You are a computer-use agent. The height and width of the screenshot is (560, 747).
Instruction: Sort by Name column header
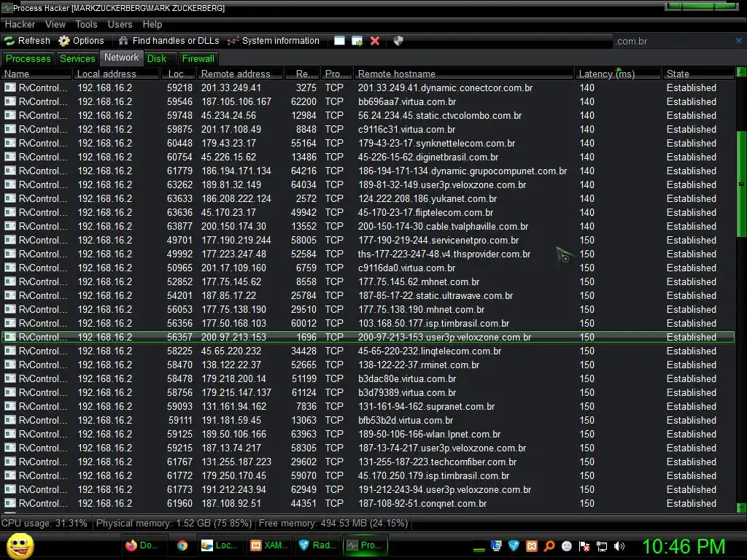click(36, 74)
